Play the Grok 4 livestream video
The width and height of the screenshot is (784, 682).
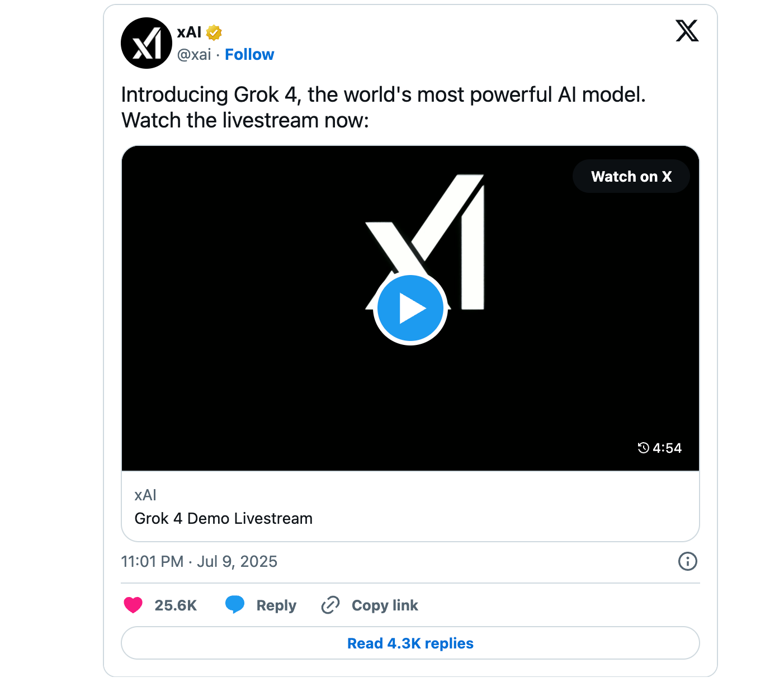pyautogui.click(x=410, y=309)
